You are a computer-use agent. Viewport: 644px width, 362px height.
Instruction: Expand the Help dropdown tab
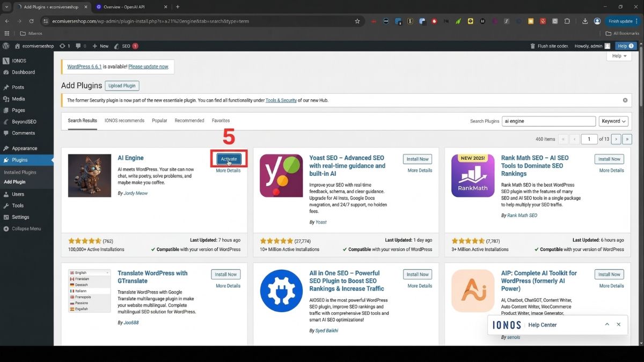[x=619, y=56]
